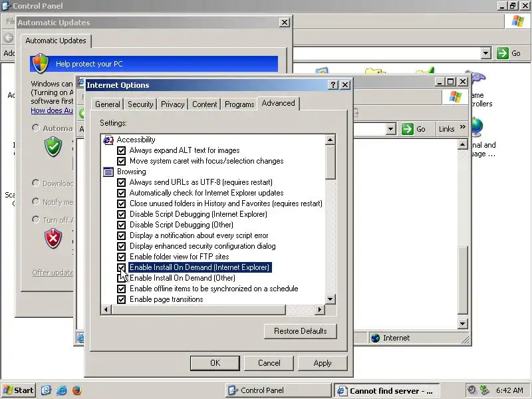Click the system tray network icon
Image resolution: width=532 pixels, height=399 pixels.
[x=484, y=390]
